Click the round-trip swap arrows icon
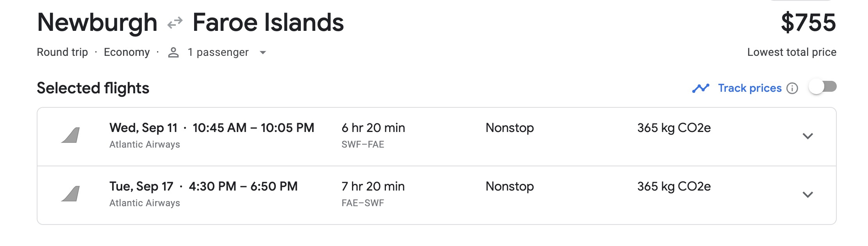This screenshot has width=868, height=246. coord(175,23)
